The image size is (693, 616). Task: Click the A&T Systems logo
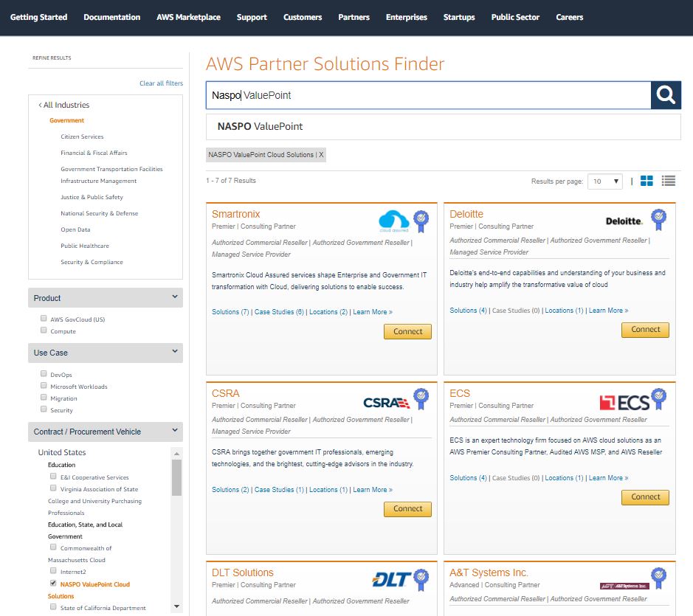click(x=624, y=586)
